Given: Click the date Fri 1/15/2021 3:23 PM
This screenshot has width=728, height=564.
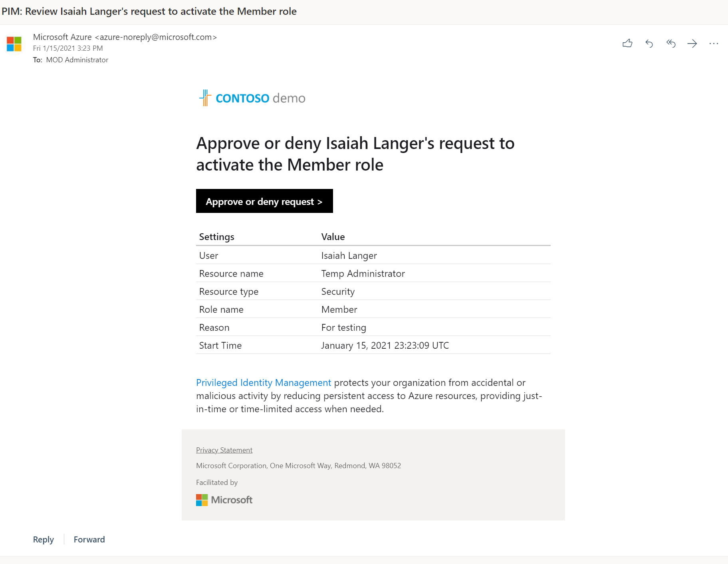Looking at the screenshot, I should 68,48.
